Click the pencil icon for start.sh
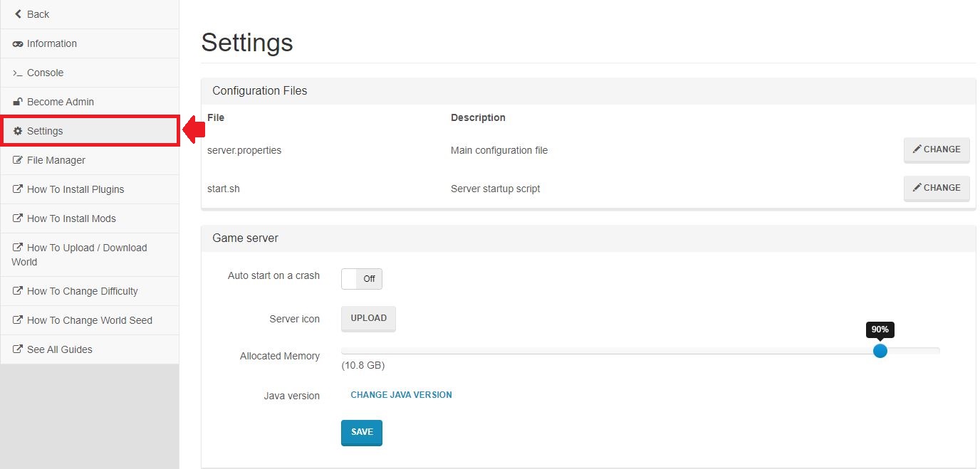This screenshot has width=980, height=469. [x=917, y=188]
